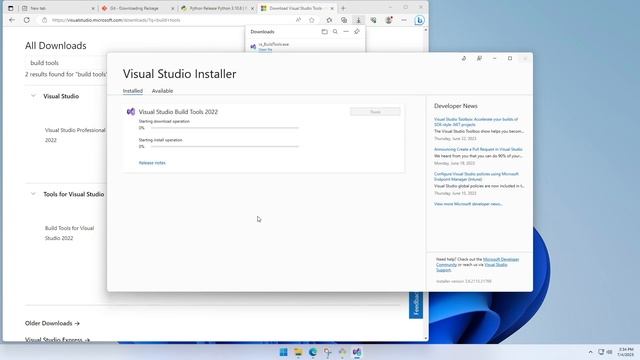Click the installer notifications icon
640x360 pixels.
(464, 59)
